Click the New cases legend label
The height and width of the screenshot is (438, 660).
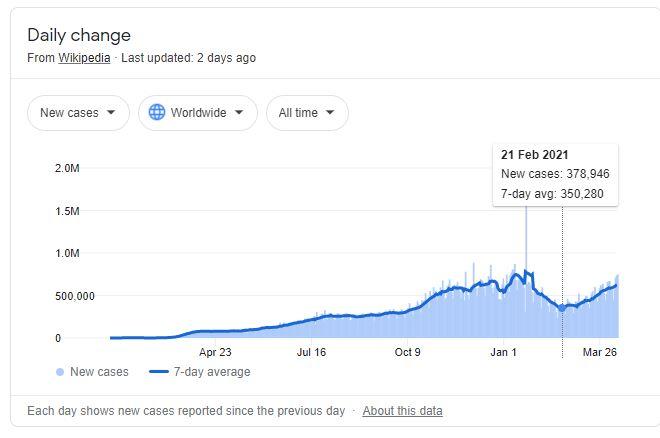[x=99, y=372]
